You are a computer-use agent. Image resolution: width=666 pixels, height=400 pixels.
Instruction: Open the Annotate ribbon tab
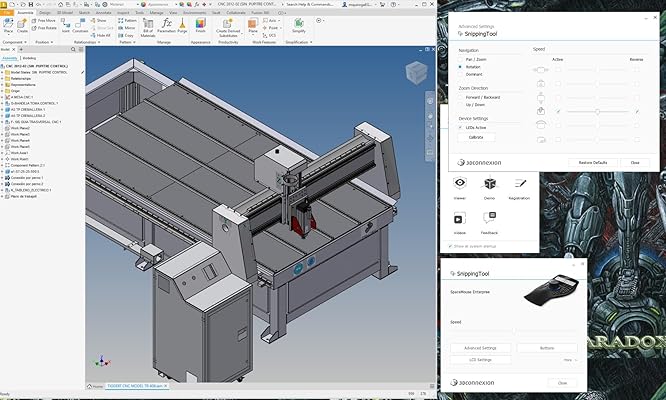coord(103,12)
